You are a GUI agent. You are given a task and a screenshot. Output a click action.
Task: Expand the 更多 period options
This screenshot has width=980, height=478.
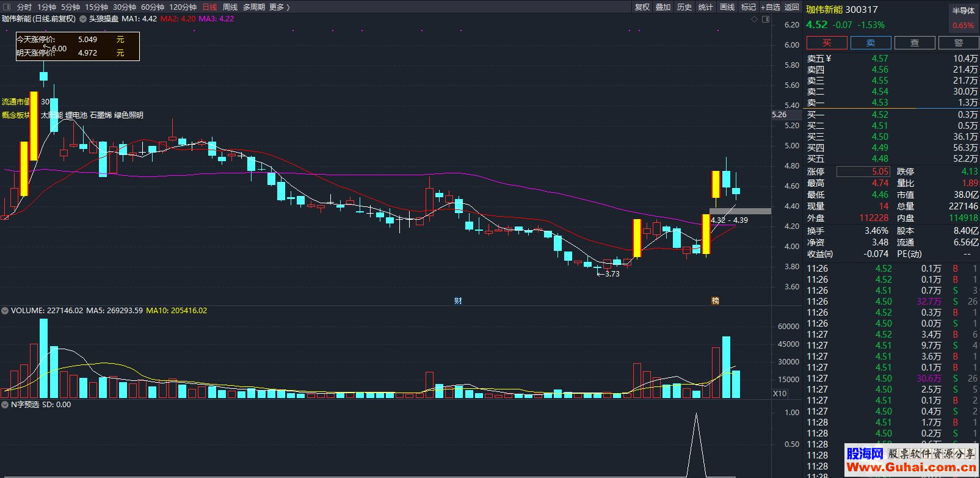click(279, 7)
